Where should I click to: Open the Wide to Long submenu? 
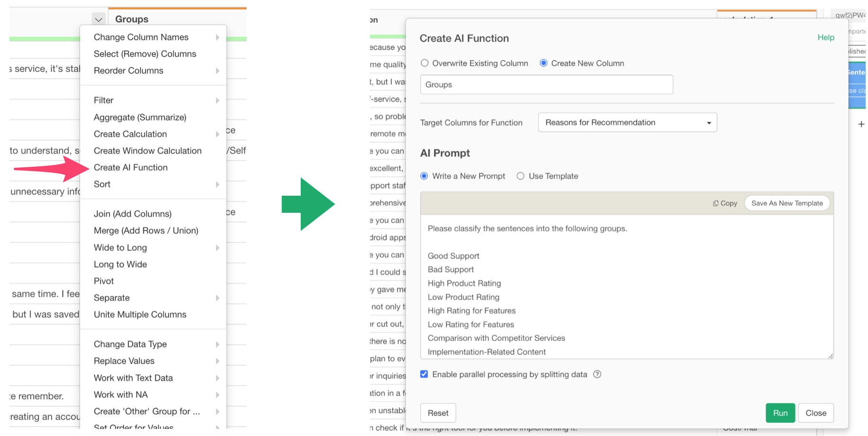point(153,248)
